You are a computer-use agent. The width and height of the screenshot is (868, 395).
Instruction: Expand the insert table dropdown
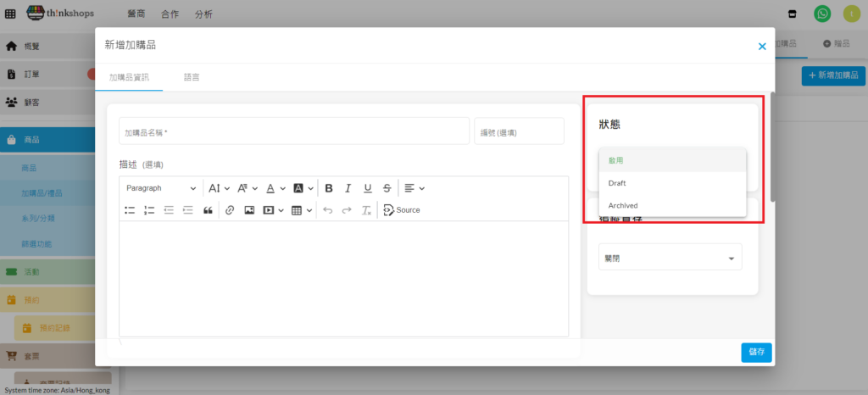(x=303, y=210)
